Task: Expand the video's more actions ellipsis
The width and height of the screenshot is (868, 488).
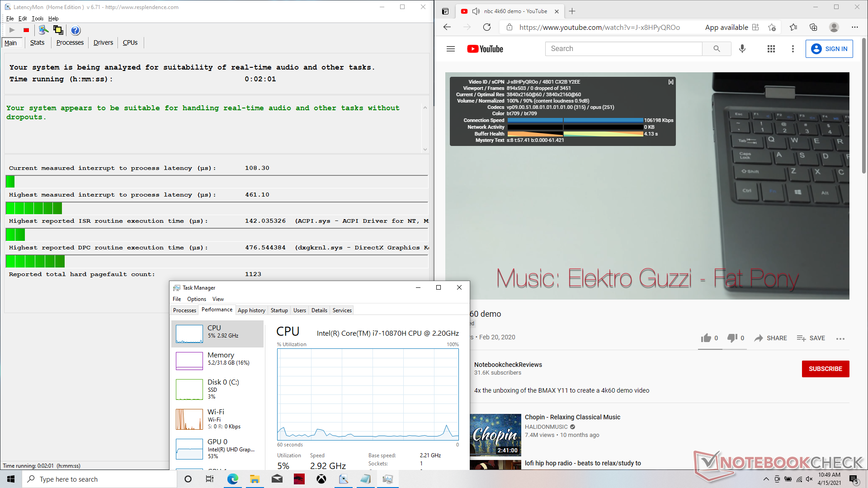Action: (840, 338)
